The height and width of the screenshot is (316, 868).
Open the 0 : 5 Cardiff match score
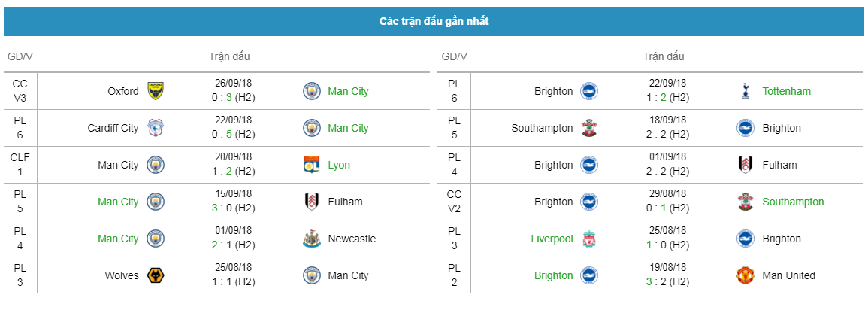coord(235,134)
